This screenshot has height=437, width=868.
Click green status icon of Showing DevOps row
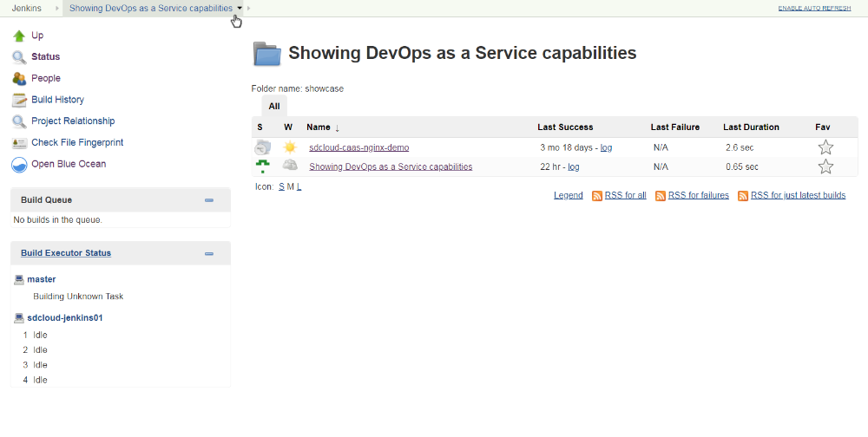pos(262,166)
